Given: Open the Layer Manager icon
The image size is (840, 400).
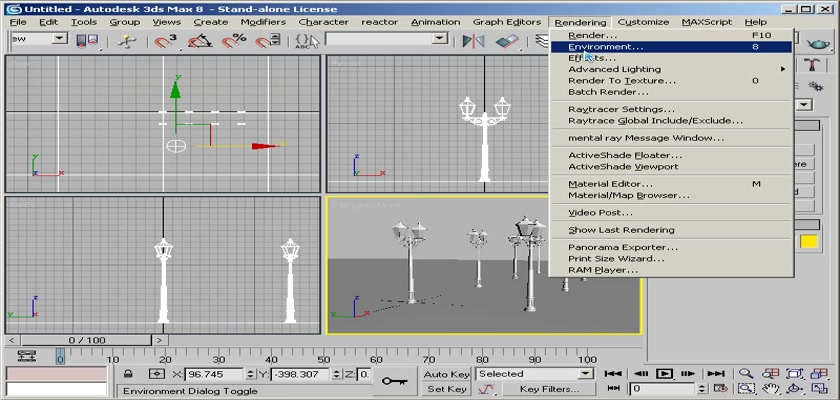Looking at the screenshot, I should [x=541, y=41].
